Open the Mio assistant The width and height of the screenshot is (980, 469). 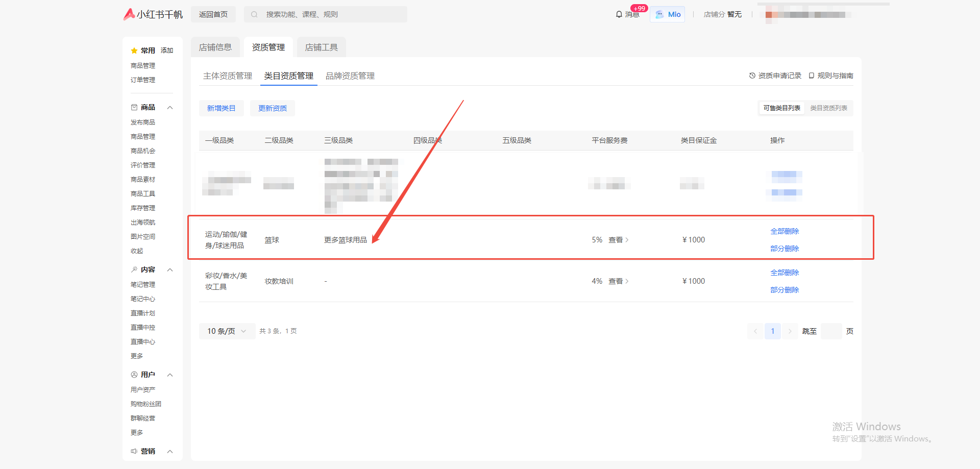point(668,14)
